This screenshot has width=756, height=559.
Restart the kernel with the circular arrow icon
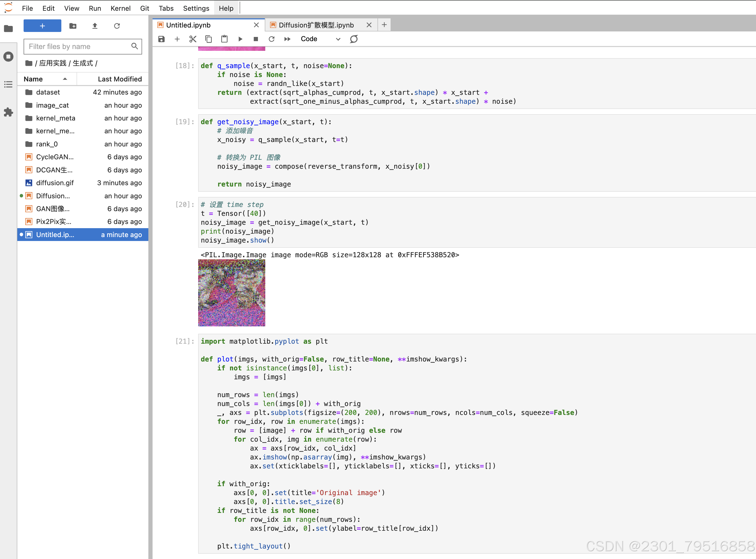(x=271, y=39)
